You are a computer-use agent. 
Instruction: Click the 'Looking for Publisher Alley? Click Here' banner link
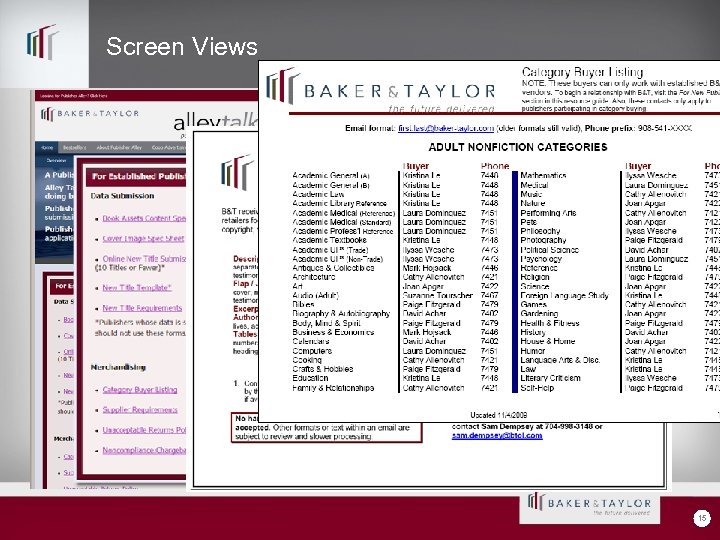click(x=73, y=96)
